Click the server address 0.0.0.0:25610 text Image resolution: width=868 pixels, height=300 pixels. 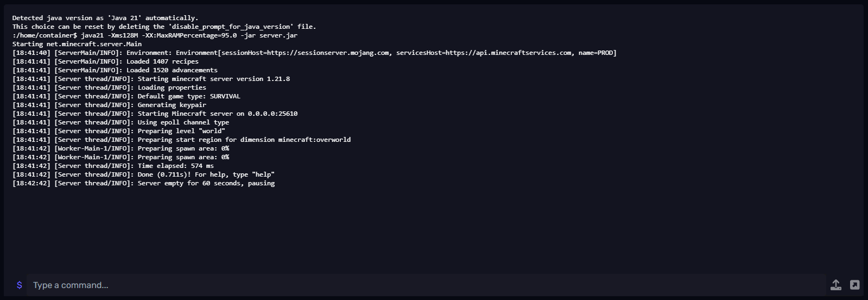click(x=273, y=114)
